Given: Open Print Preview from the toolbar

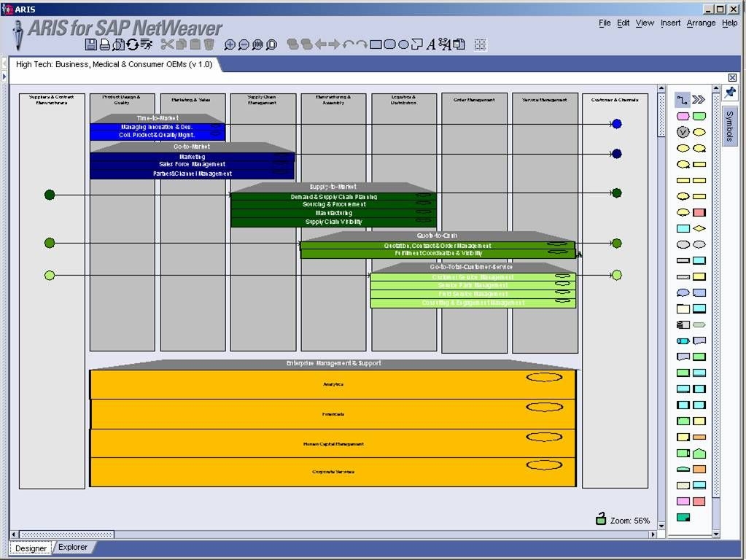Looking at the screenshot, I should 118,44.
